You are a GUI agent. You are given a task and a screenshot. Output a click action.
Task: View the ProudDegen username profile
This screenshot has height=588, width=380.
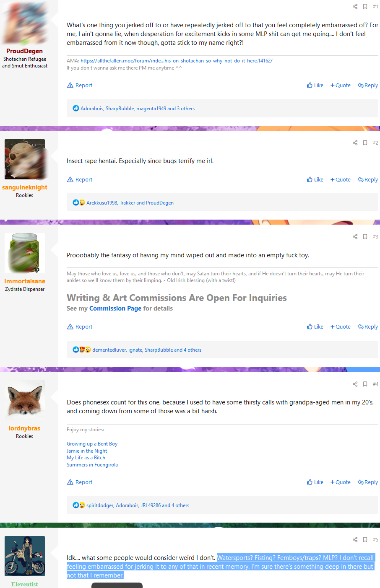point(24,51)
